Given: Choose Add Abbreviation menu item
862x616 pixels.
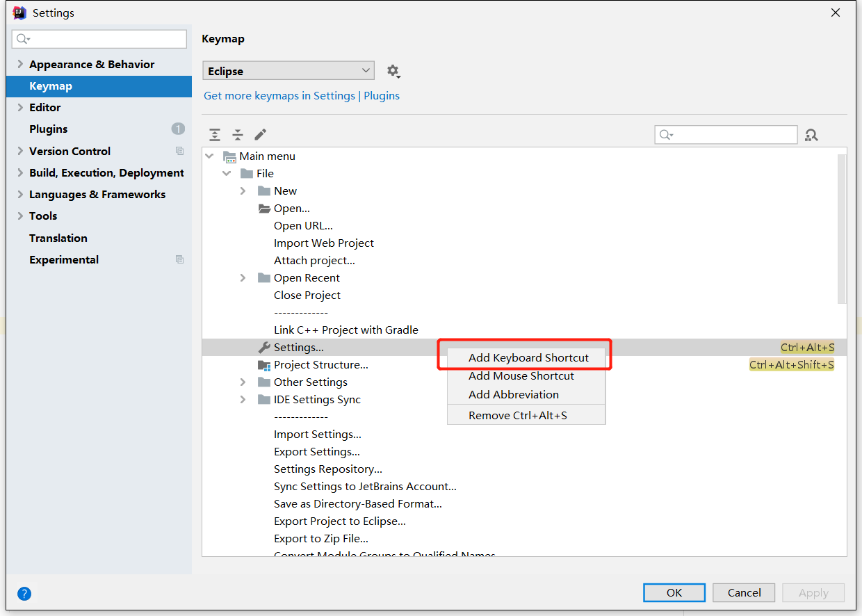Looking at the screenshot, I should click(526, 395).
